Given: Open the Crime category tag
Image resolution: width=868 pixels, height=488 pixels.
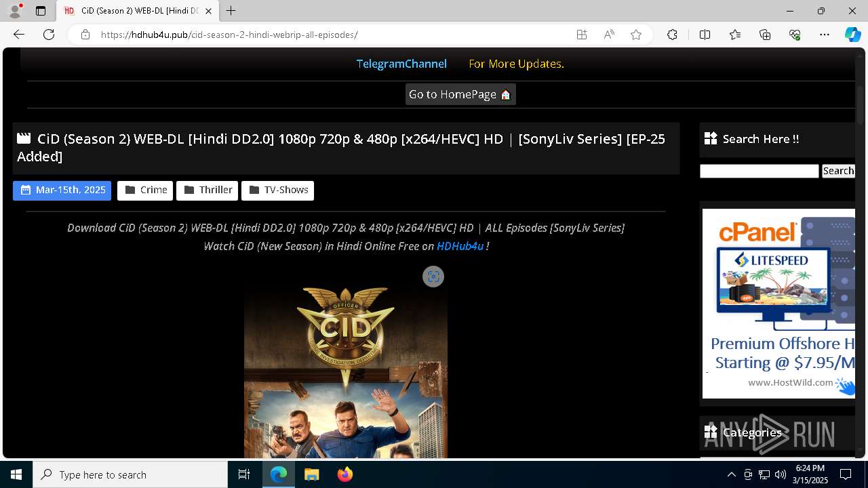Looking at the screenshot, I should (145, 190).
